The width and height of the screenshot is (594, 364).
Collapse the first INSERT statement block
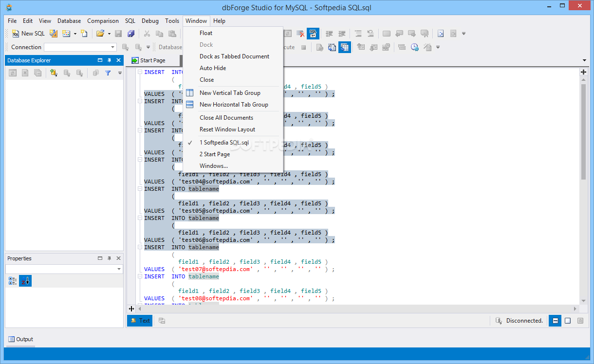point(140,72)
